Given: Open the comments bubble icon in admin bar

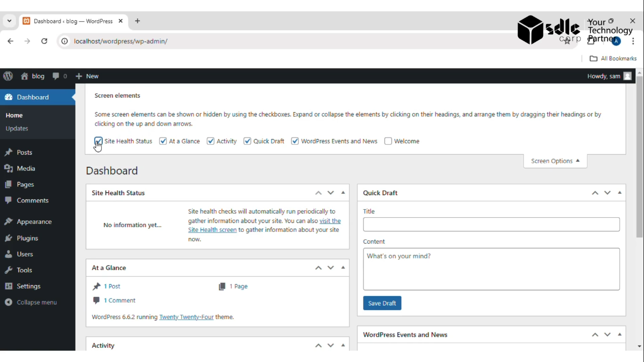Looking at the screenshot, I should tap(56, 76).
